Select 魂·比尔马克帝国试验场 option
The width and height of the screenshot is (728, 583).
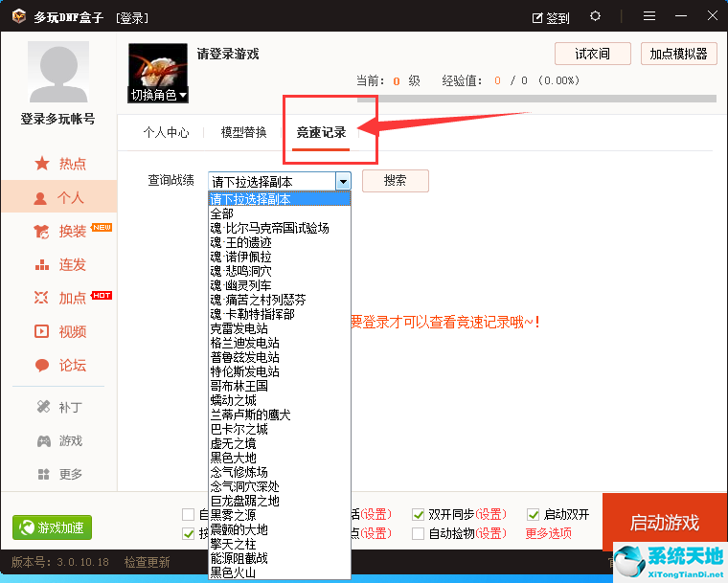pos(280,228)
